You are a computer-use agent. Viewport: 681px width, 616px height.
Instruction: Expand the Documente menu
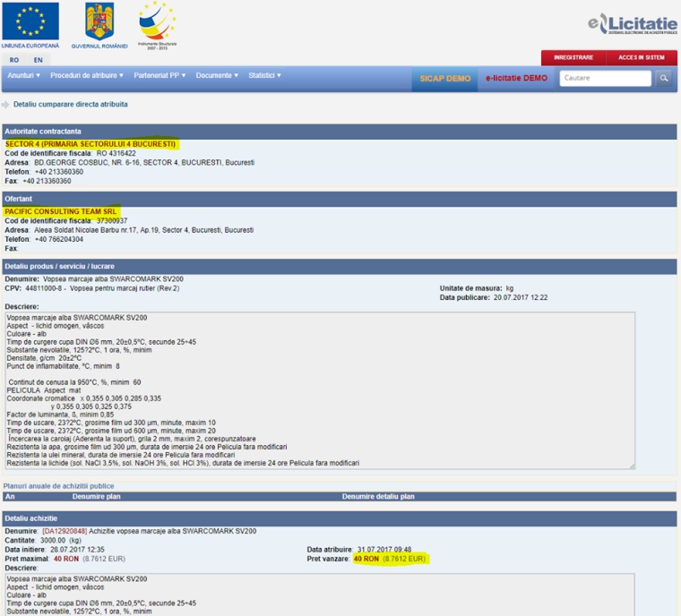[x=217, y=75]
